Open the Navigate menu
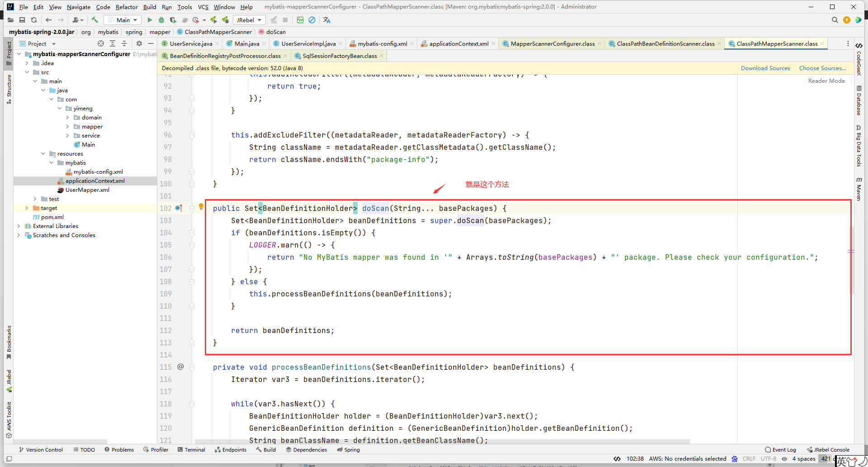The image size is (868, 467). [79, 7]
